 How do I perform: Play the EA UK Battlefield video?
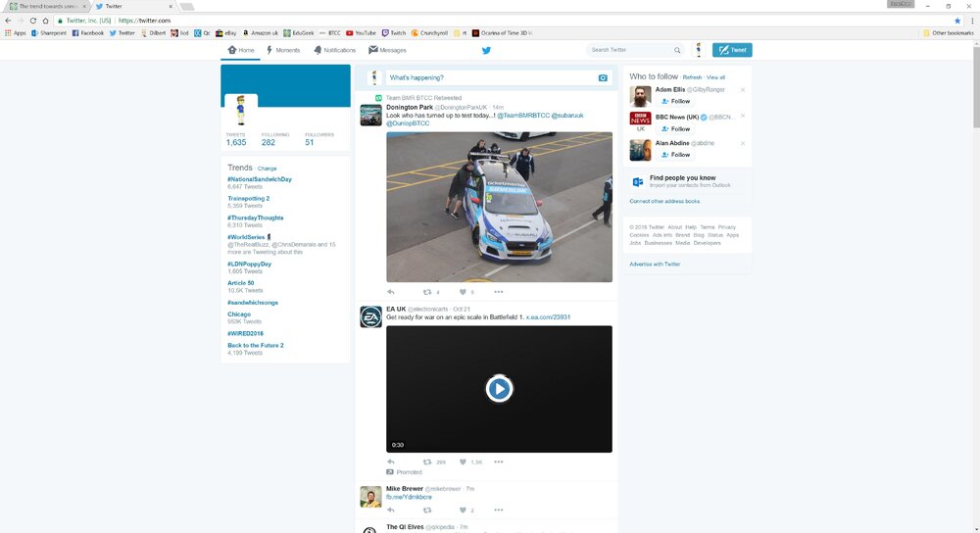(499, 389)
